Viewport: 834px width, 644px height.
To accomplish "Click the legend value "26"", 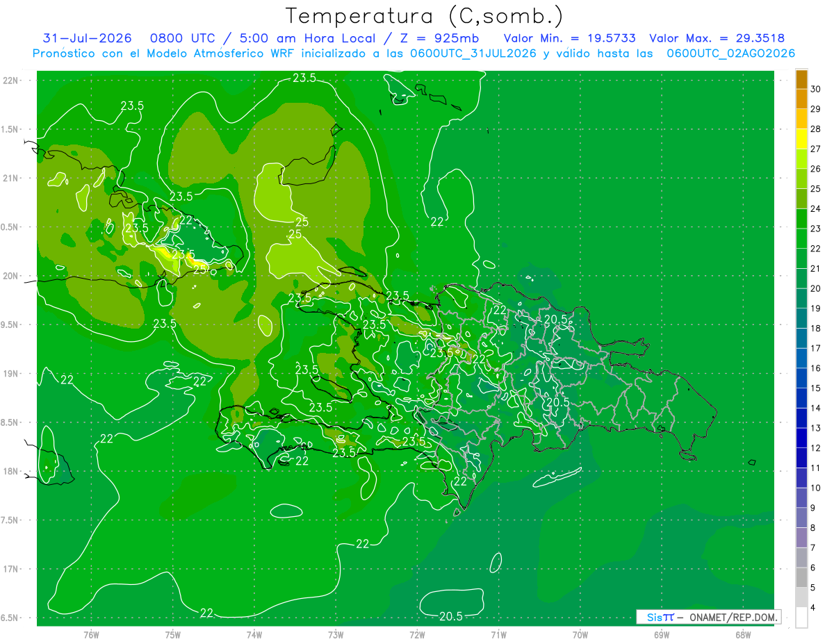I will tap(817, 169).
